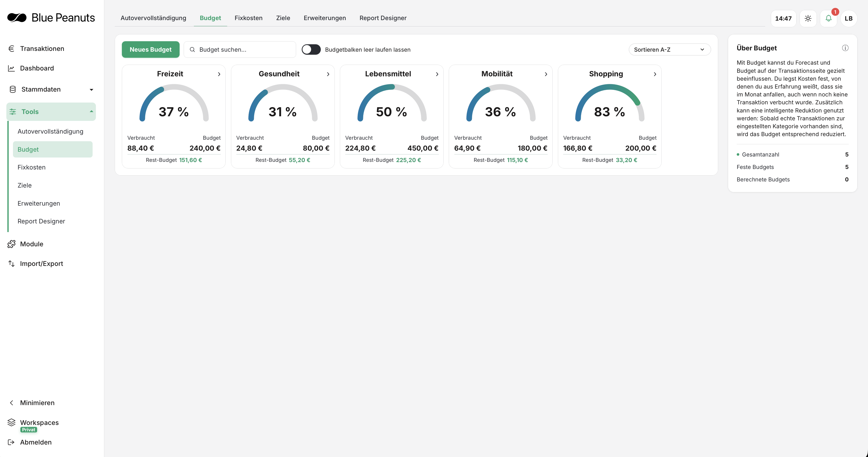
Task: Toggle Budgetbalken leer laufen lassen switch
Action: tap(311, 50)
